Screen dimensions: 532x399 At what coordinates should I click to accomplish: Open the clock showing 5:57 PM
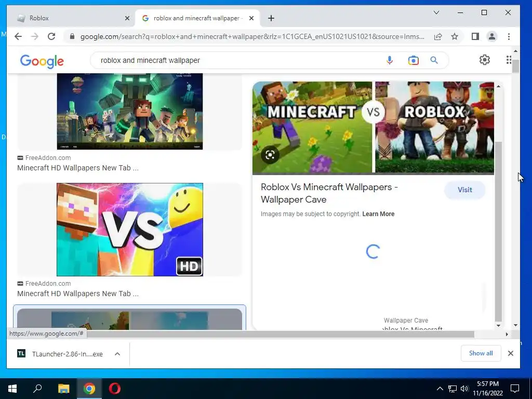[x=487, y=389]
